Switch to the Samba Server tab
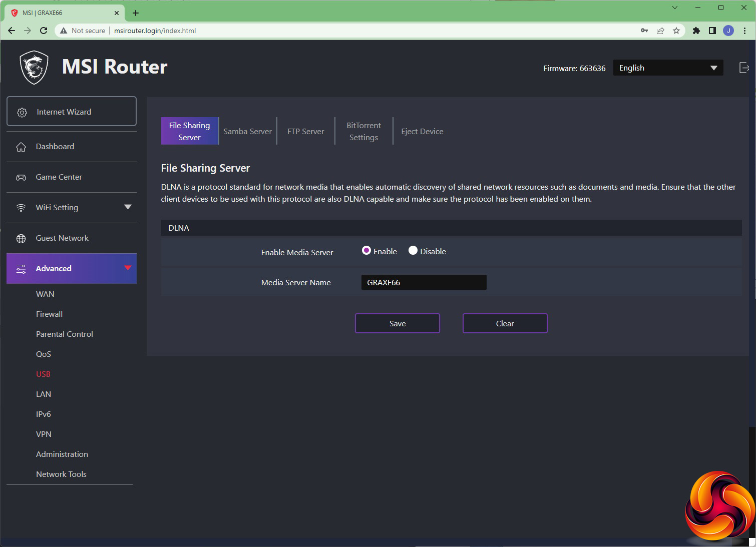The height and width of the screenshot is (547, 756). (x=248, y=131)
